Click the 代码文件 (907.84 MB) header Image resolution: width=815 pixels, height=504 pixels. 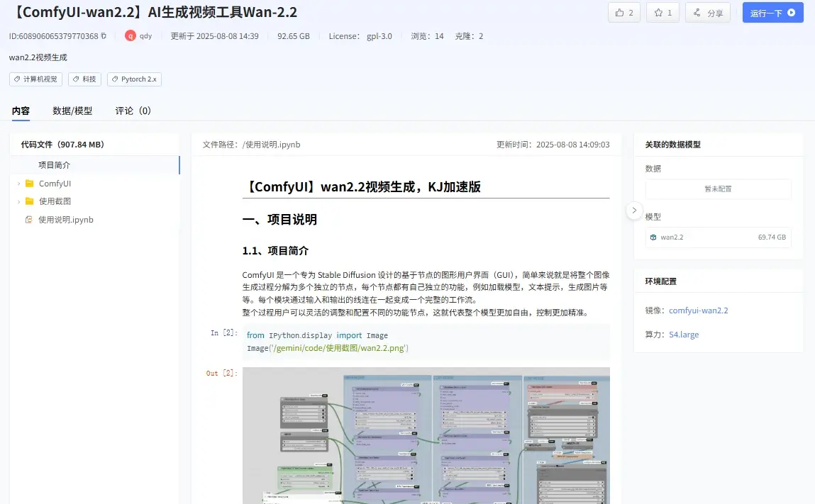(x=62, y=145)
